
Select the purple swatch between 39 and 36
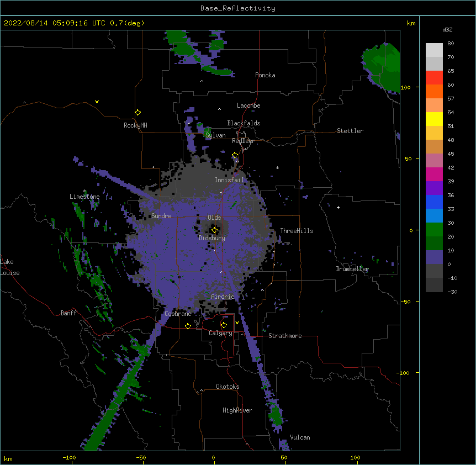pos(434,188)
